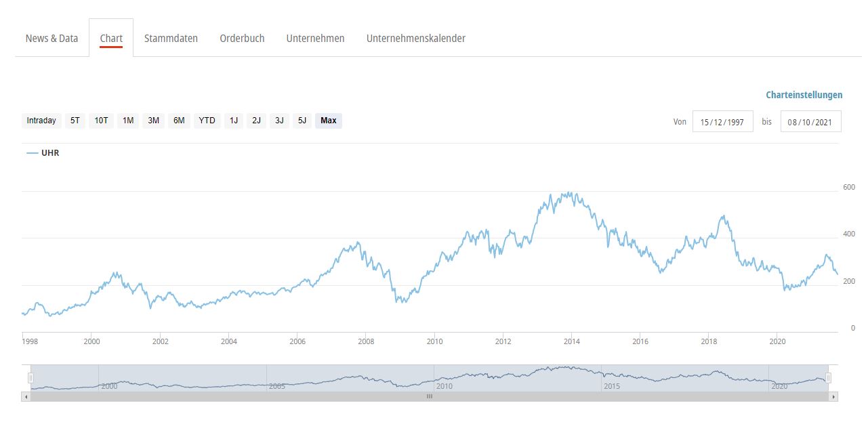Set chart range to 5T
Screen dimensions: 868x422
[x=75, y=121]
